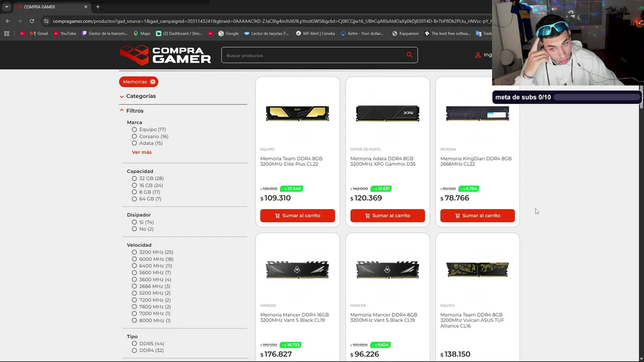
Task: Open Mancer DDR4 16GB Vant S product title
Action: pos(294,318)
